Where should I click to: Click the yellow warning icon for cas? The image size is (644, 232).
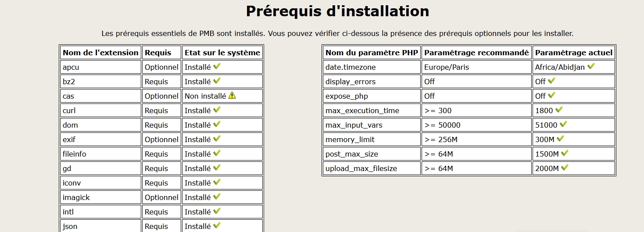(232, 95)
